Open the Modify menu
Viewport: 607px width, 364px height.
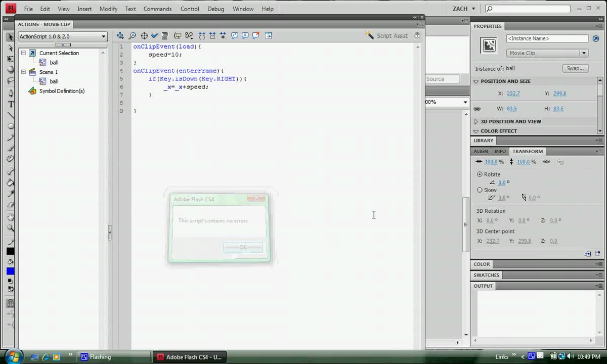(x=108, y=9)
